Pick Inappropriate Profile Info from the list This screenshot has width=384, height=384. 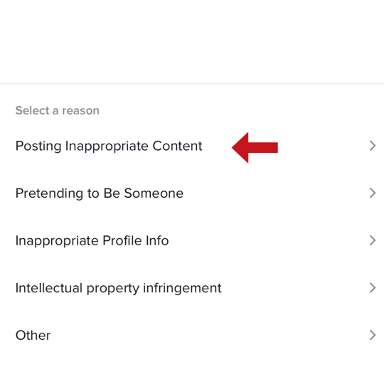[x=92, y=241]
